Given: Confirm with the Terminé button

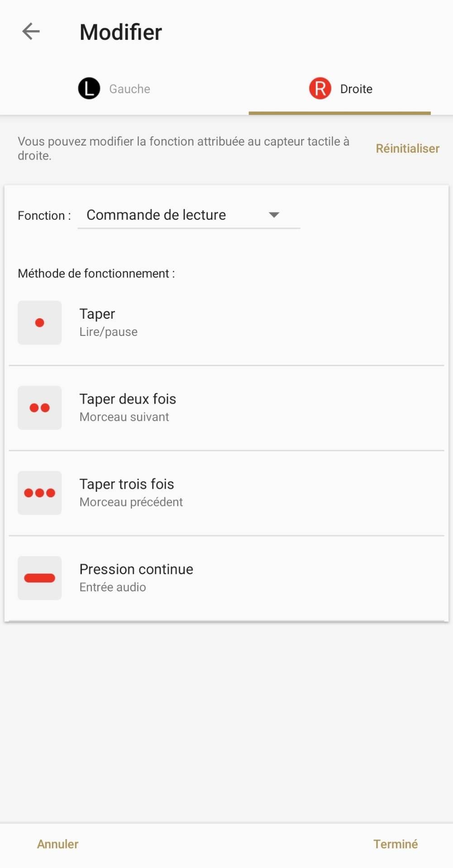Looking at the screenshot, I should [395, 844].
